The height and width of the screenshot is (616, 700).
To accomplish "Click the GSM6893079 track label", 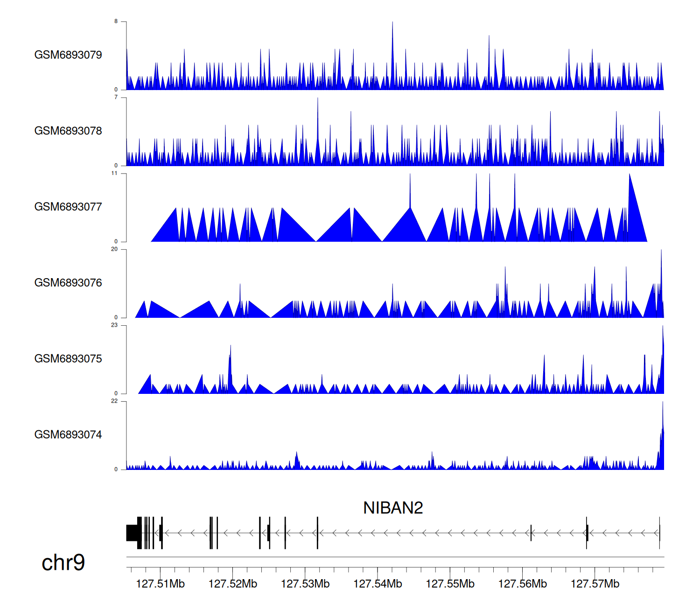I will tap(68, 55).
